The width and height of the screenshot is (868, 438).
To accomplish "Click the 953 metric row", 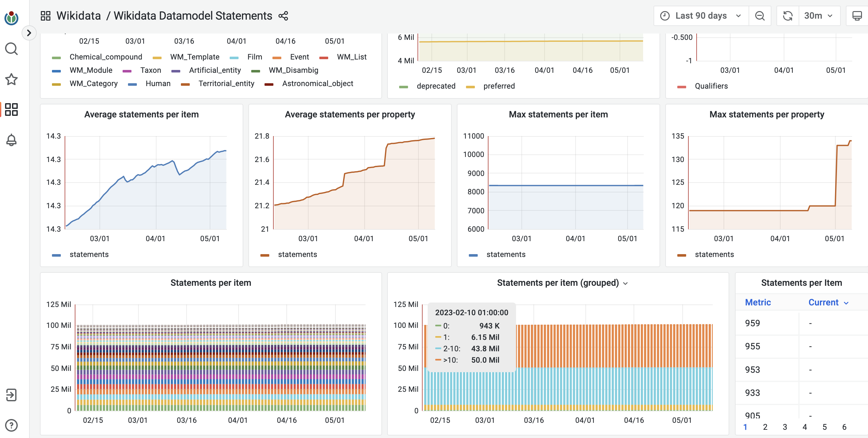I will 801,370.
